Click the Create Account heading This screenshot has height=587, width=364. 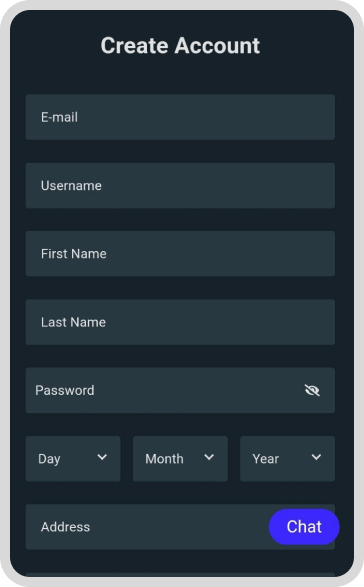180,46
